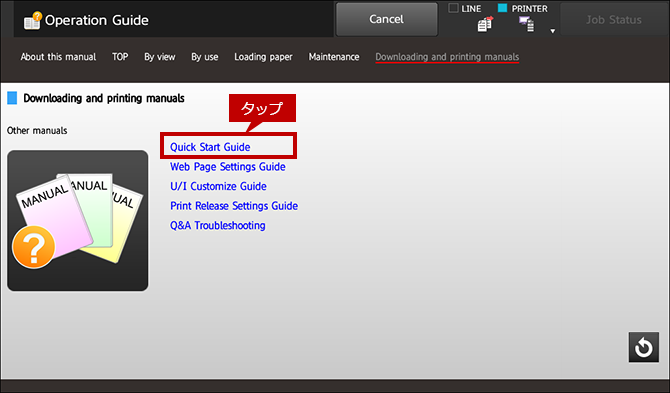
Task: Click the circular back arrow button
Action: (644, 347)
